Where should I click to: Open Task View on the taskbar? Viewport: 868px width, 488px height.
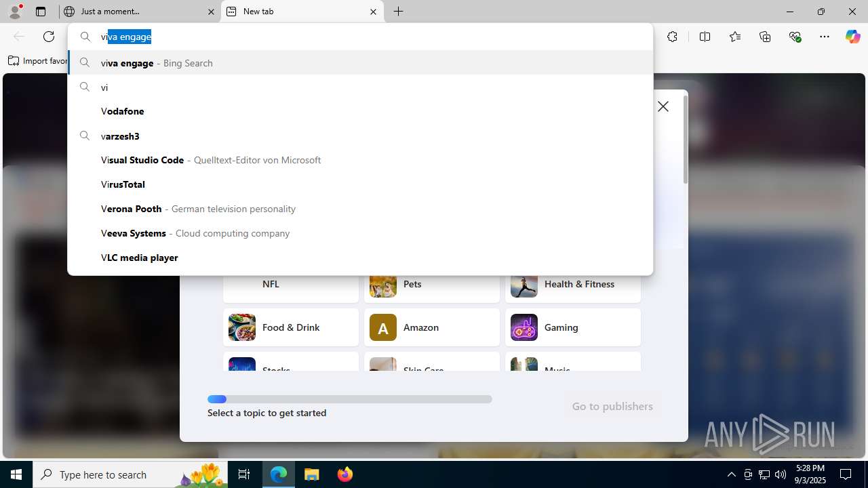(244, 474)
